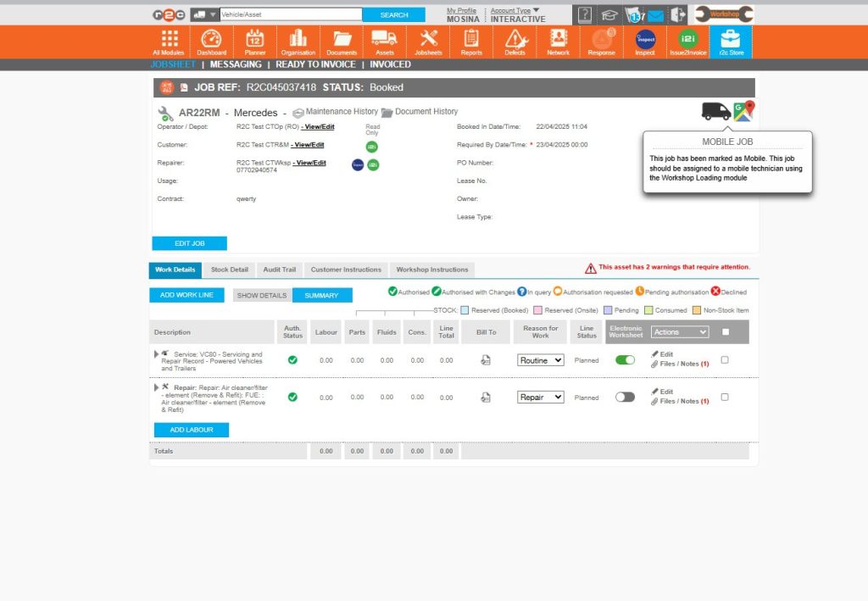This screenshot has width=868, height=601.
Task: Click the EDIT JOB button
Action: pyautogui.click(x=189, y=242)
